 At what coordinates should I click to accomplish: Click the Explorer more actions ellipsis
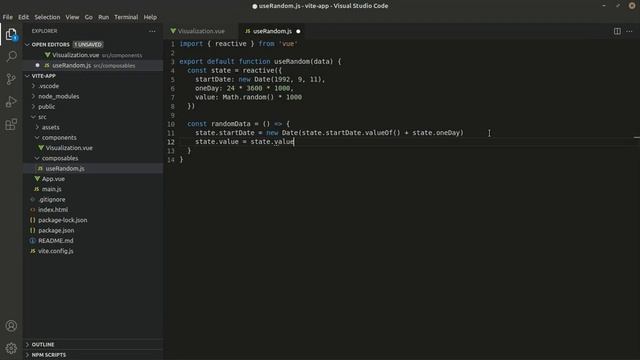152,31
